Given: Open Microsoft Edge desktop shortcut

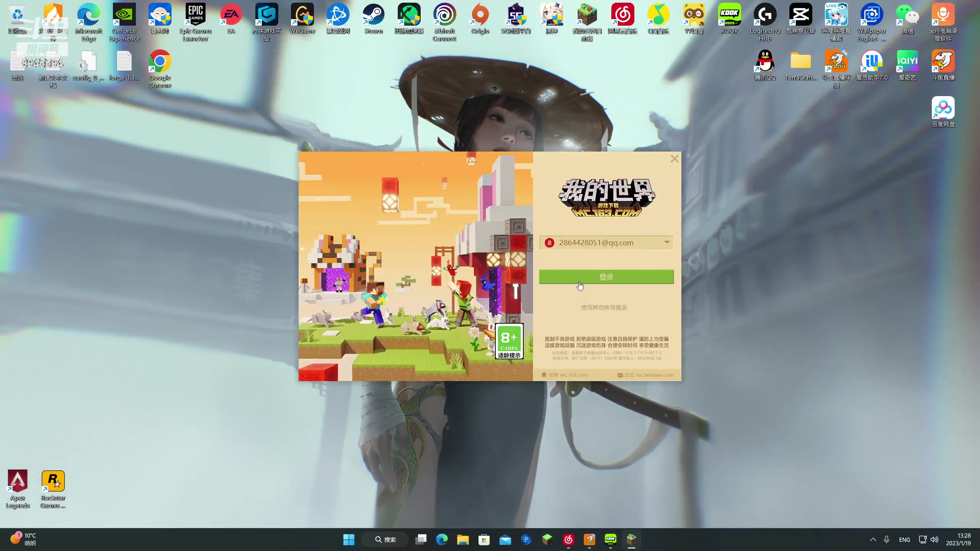Looking at the screenshot, I should coord(89,22).
